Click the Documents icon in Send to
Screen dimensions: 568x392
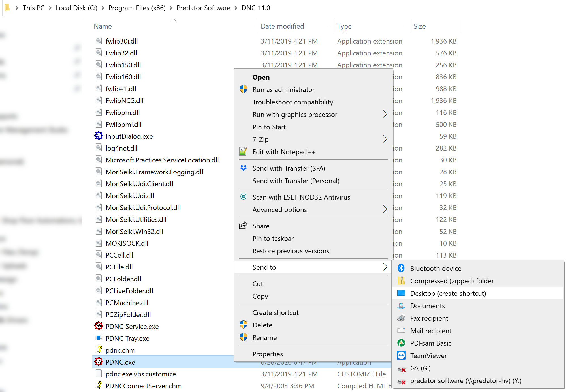(x=401, y=305)
